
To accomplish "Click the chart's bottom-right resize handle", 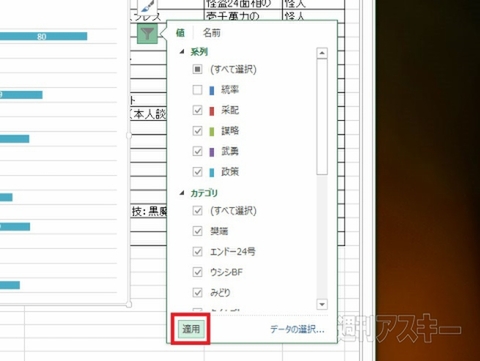I will [129, 304].
